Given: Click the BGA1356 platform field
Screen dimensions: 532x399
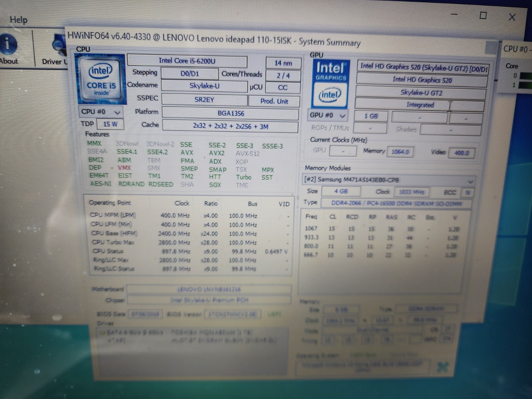Looking at the screenshot, I should pyautogui.click(x=230, y=113).
